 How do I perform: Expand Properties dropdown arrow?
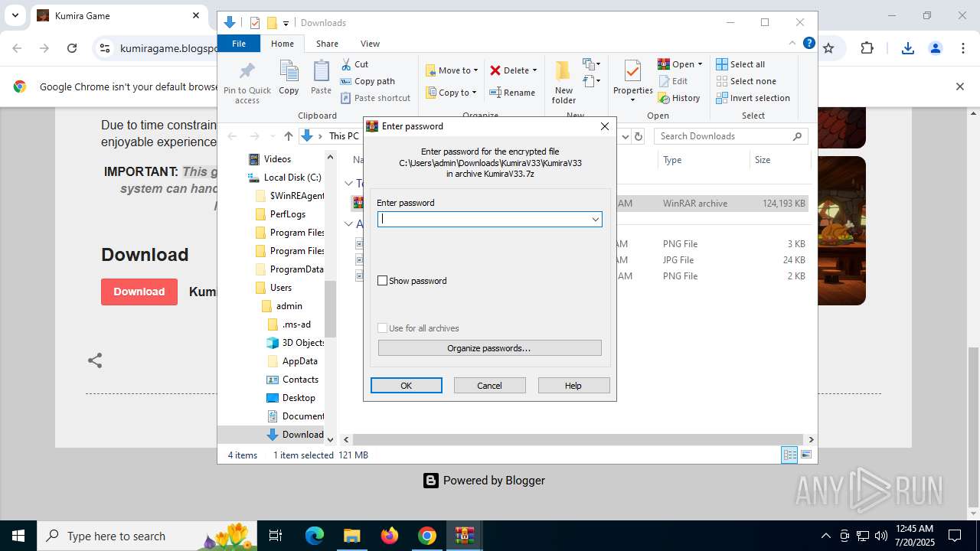coord(632,100)
